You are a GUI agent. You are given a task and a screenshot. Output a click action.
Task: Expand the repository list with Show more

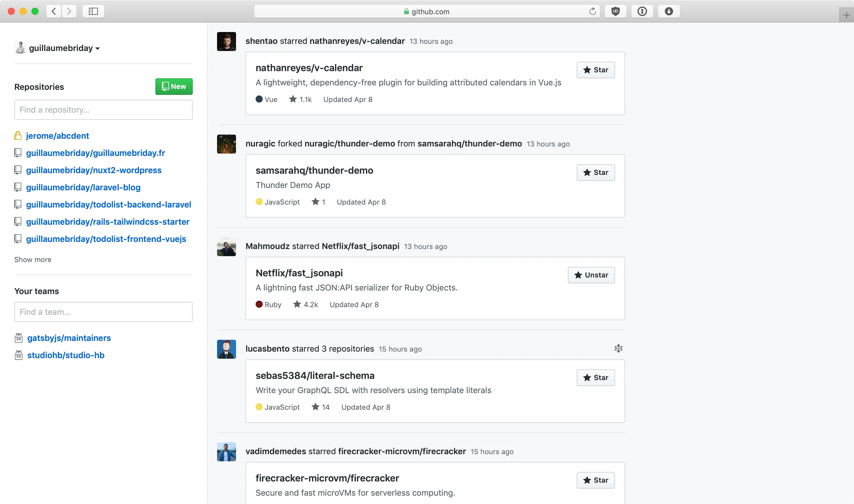click(x=33, y=260)
